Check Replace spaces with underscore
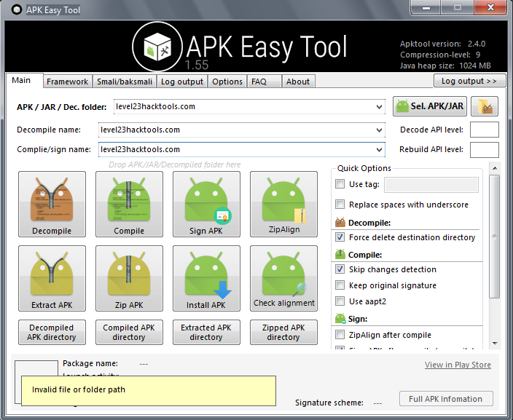This screenshot has height=420, width=513. click(340, 205)
